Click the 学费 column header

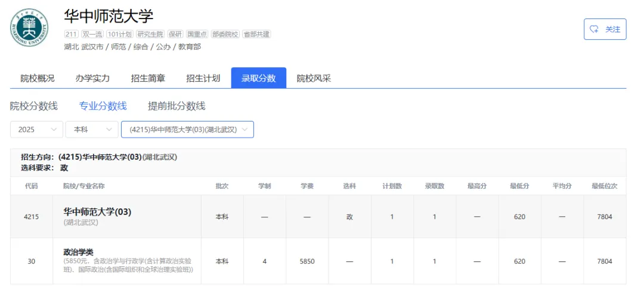click(307, 186)
